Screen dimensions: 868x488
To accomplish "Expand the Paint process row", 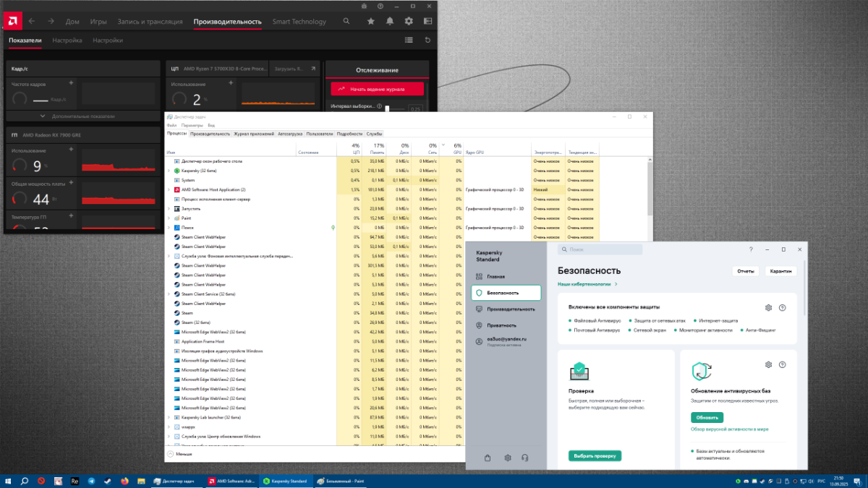I will (x=169, y=218).
